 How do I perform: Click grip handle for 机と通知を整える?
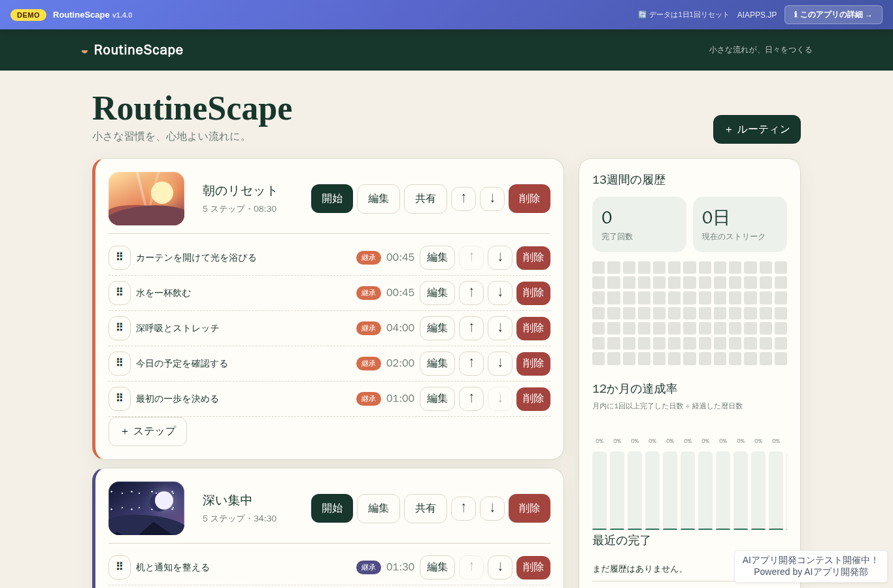tap(120, 567)
